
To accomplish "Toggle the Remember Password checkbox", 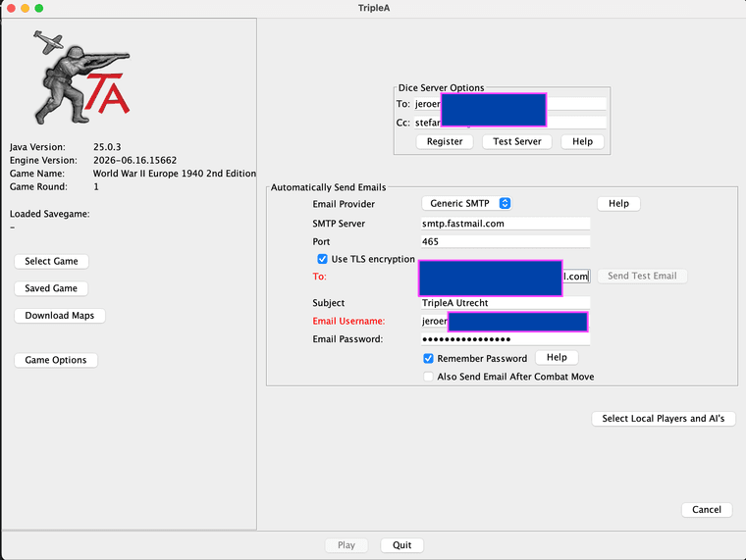I will 428,358.
